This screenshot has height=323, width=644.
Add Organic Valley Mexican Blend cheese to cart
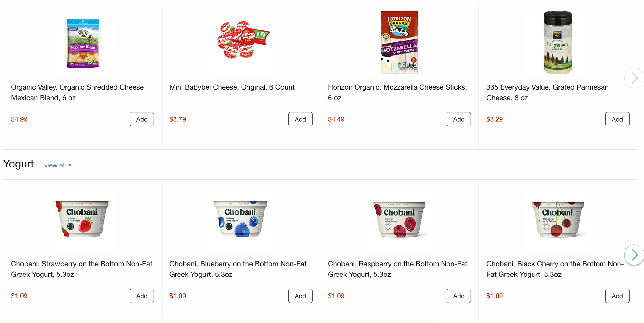(x=142, y=119)
